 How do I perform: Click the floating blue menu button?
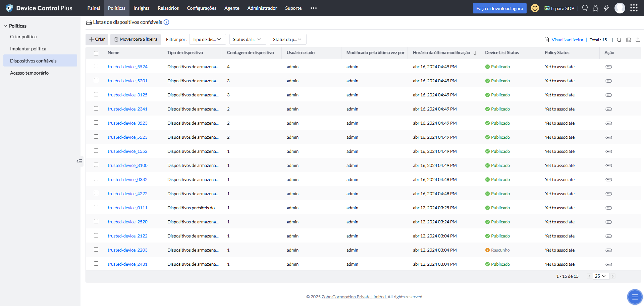coord(634,297)
